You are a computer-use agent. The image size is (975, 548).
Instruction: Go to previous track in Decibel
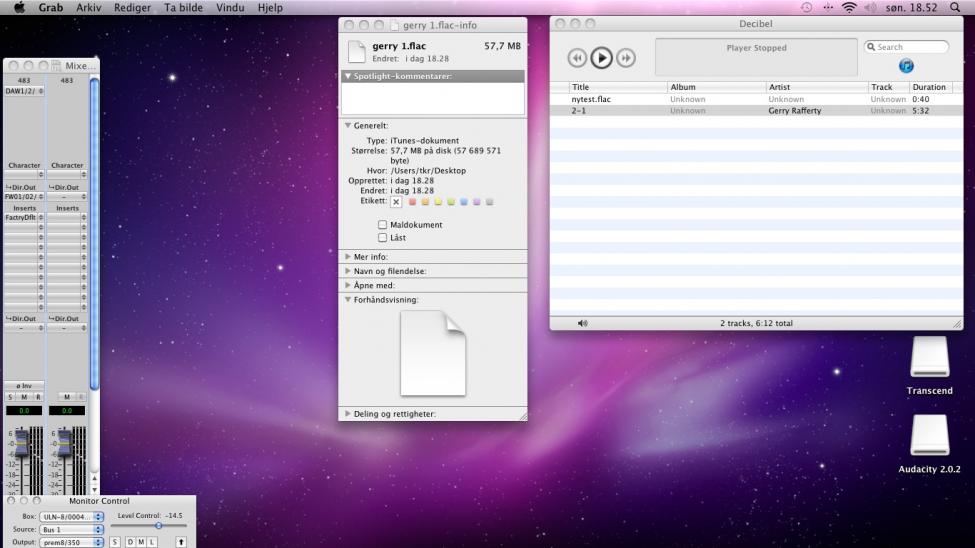click(577, 58)
